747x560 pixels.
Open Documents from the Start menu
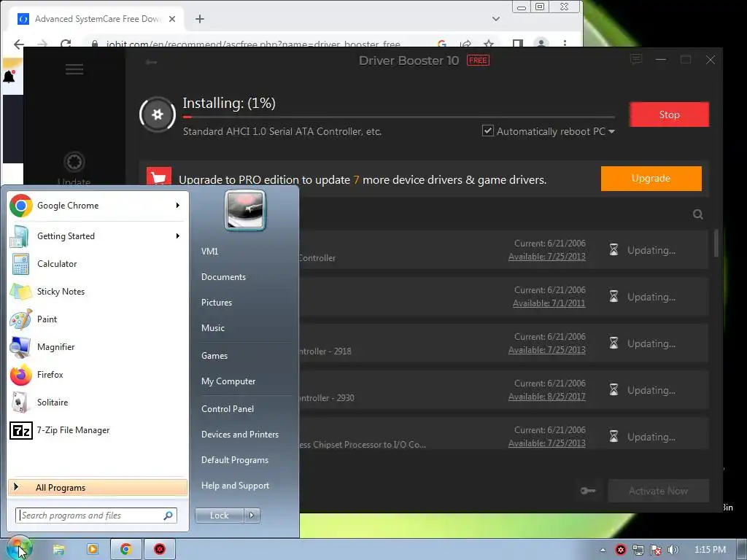(223, 276)
